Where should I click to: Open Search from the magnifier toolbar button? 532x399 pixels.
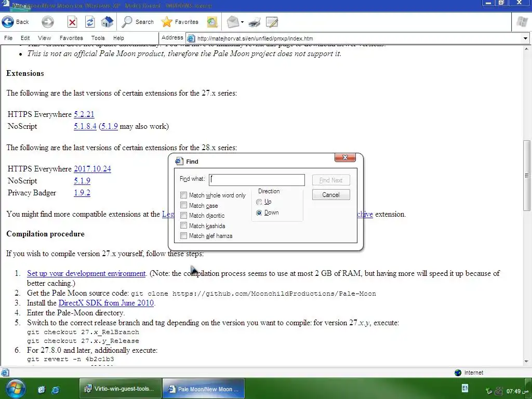(138, 22)
